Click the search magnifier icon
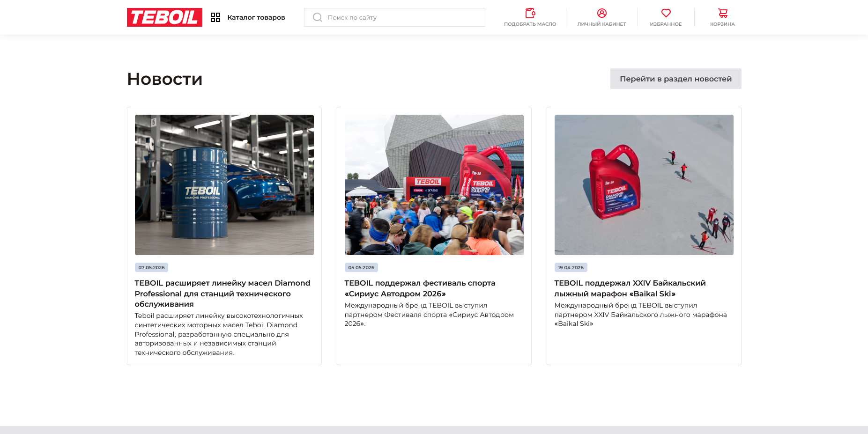868x434 pixels. coord(317,17)
